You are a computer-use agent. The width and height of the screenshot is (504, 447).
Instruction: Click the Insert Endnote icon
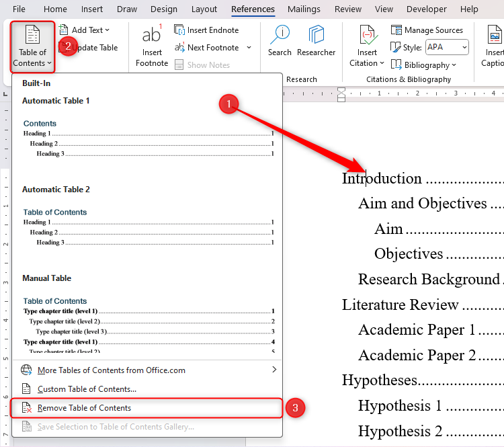coord(179,30)
